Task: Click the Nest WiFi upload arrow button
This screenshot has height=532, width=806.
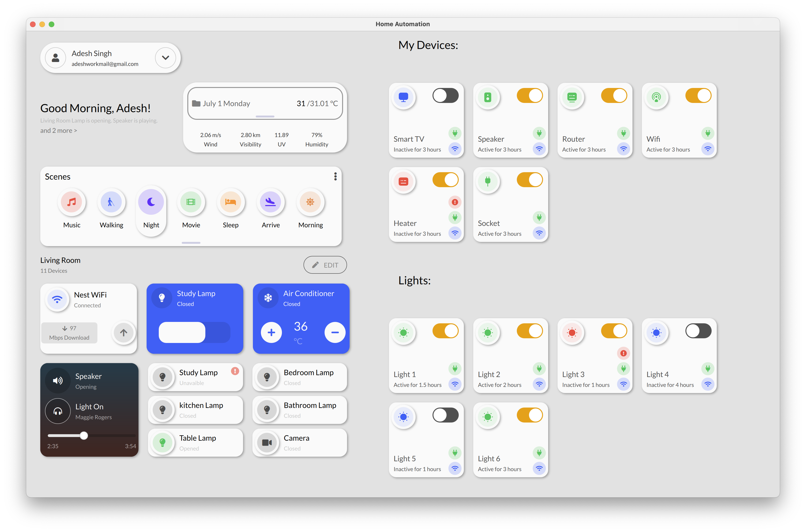Action: coord(124,333)
